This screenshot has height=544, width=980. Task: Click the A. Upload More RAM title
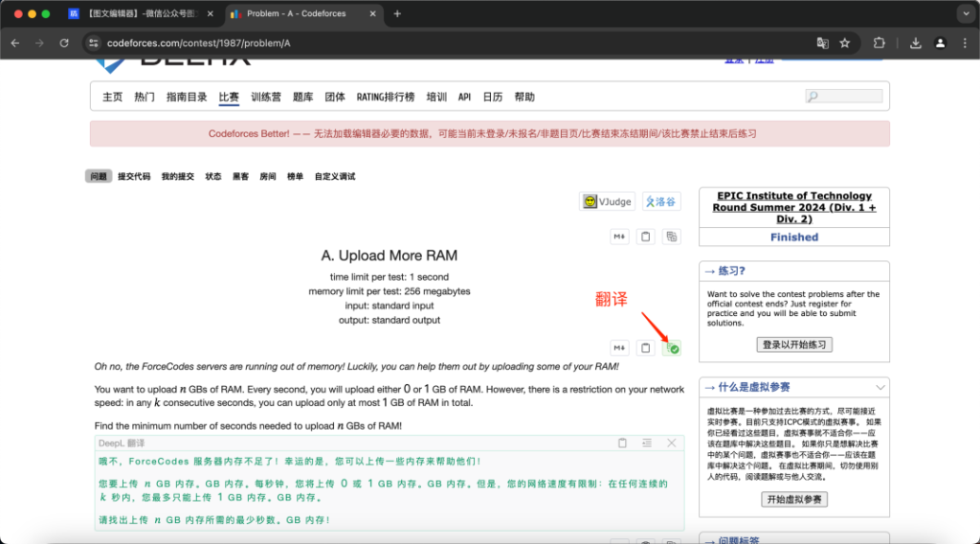[389, 255]
